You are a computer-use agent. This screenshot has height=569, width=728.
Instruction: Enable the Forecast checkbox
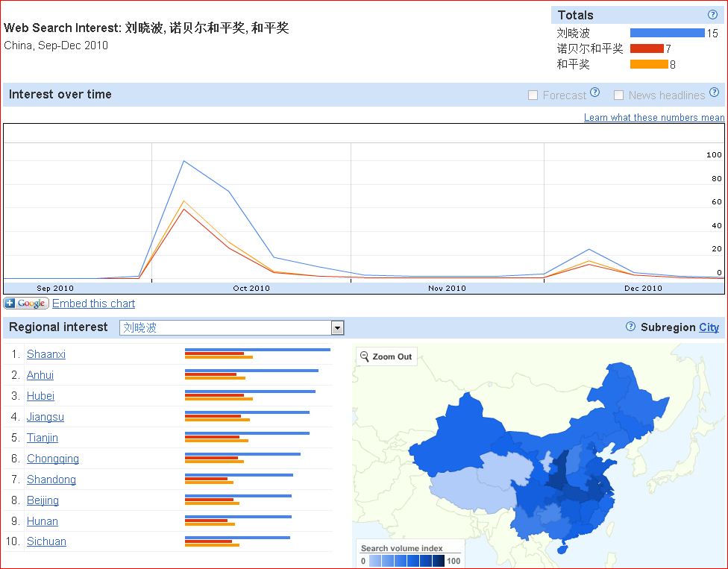[x=533, y=95]
